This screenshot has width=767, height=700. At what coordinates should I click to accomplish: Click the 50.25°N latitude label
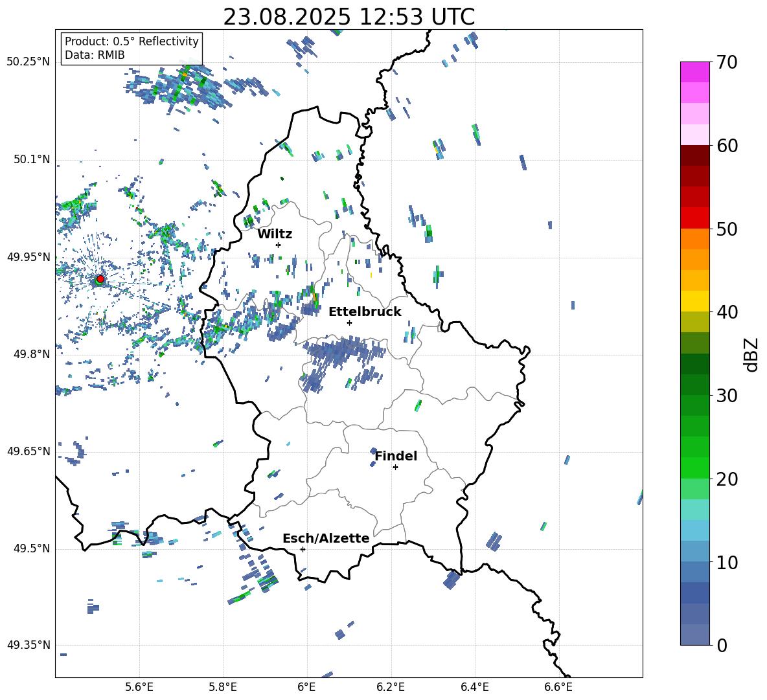coord(29,62)
